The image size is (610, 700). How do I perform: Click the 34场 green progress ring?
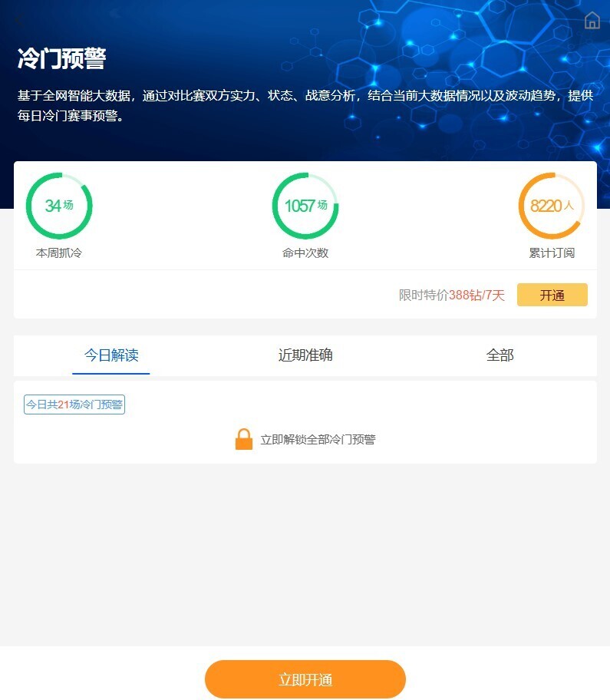[x=59, y=206]
